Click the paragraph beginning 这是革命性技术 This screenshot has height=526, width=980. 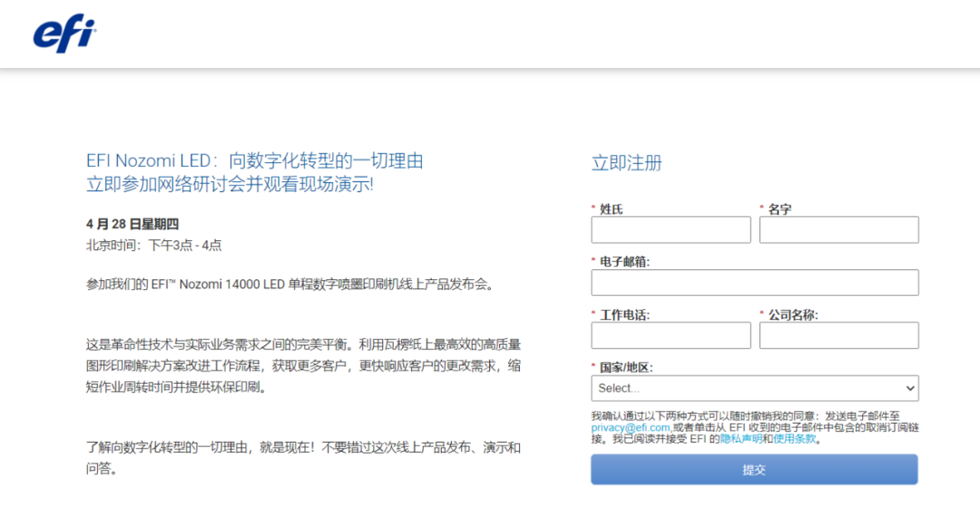[x=303, y=365]
